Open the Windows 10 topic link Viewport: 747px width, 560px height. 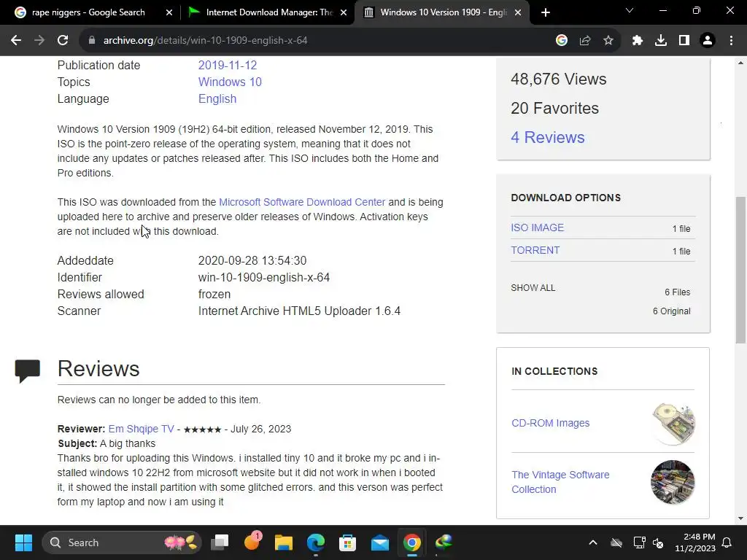pyautogui.click(x=230, y=82)
